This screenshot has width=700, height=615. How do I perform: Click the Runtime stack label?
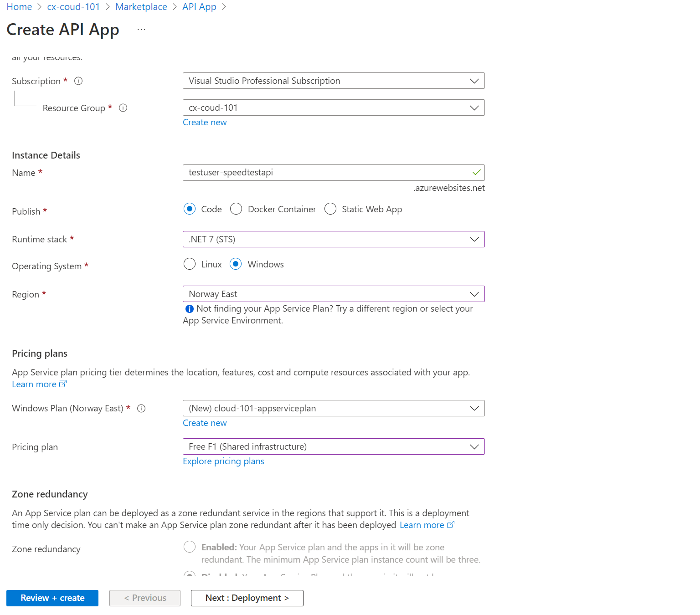39,239
